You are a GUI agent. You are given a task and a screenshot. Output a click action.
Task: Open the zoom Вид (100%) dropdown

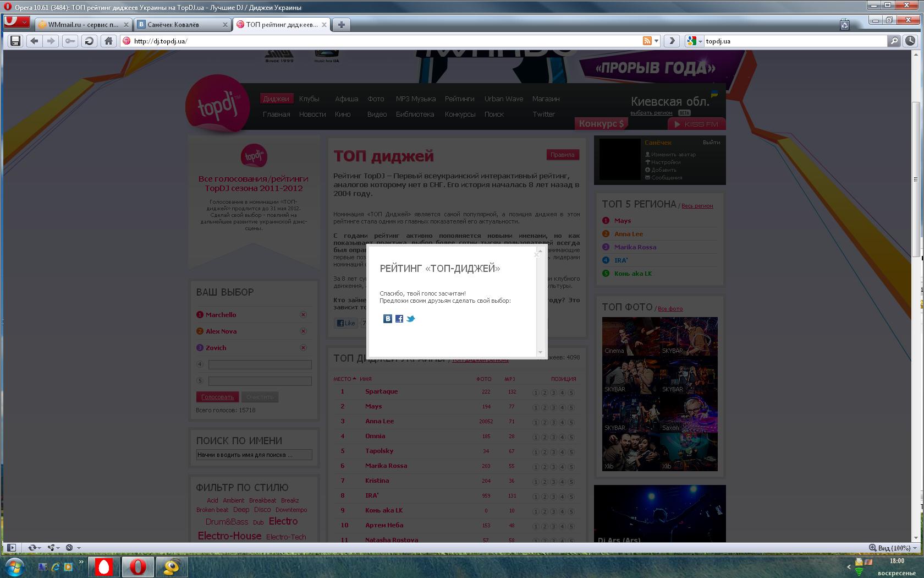(x=893, y=548)
